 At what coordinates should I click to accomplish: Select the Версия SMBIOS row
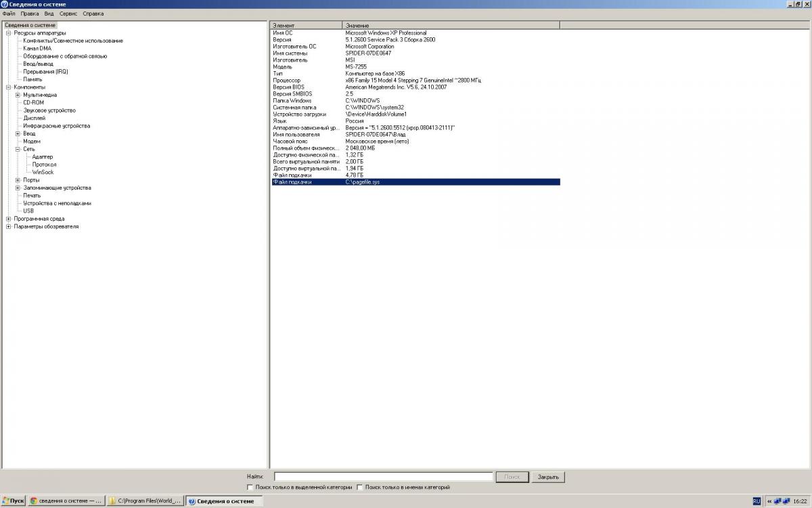(x=415, y=94)
